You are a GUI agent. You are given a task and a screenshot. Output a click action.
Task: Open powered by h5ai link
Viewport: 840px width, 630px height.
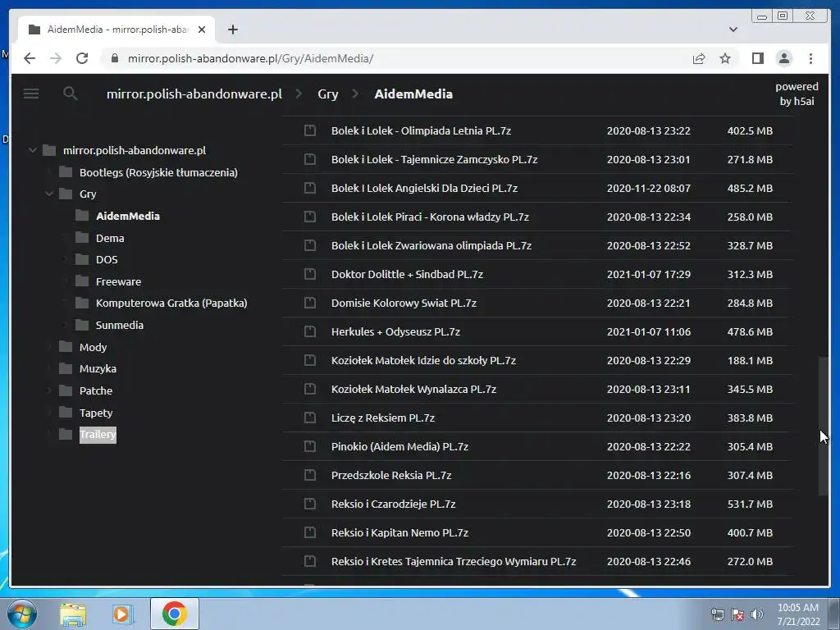(797, 94)
